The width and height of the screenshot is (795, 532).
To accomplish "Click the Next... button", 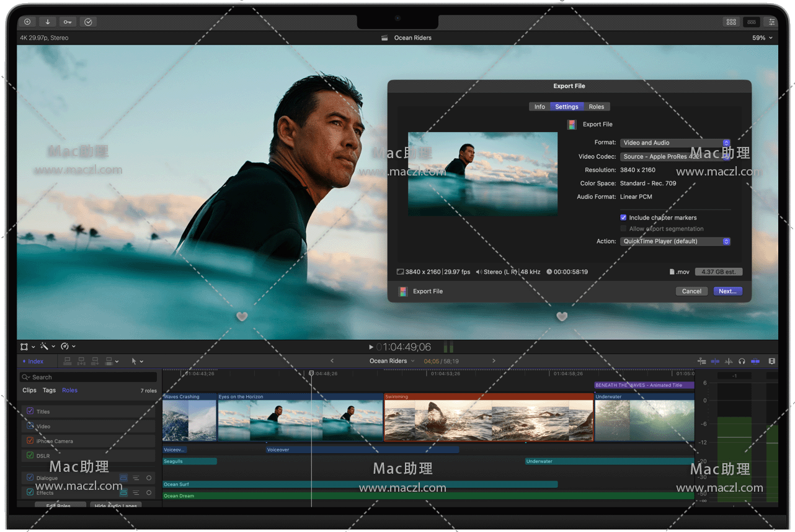I will coord(727,291).
